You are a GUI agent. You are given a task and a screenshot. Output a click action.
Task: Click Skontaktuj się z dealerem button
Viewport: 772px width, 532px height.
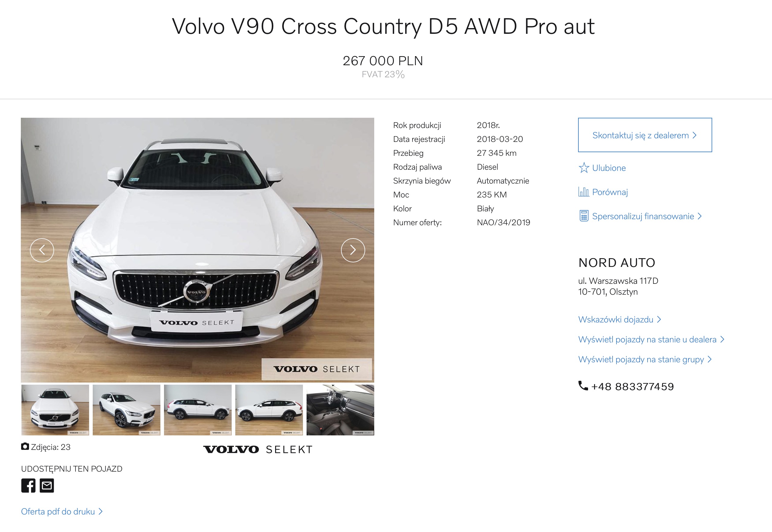tap(645, 135)
